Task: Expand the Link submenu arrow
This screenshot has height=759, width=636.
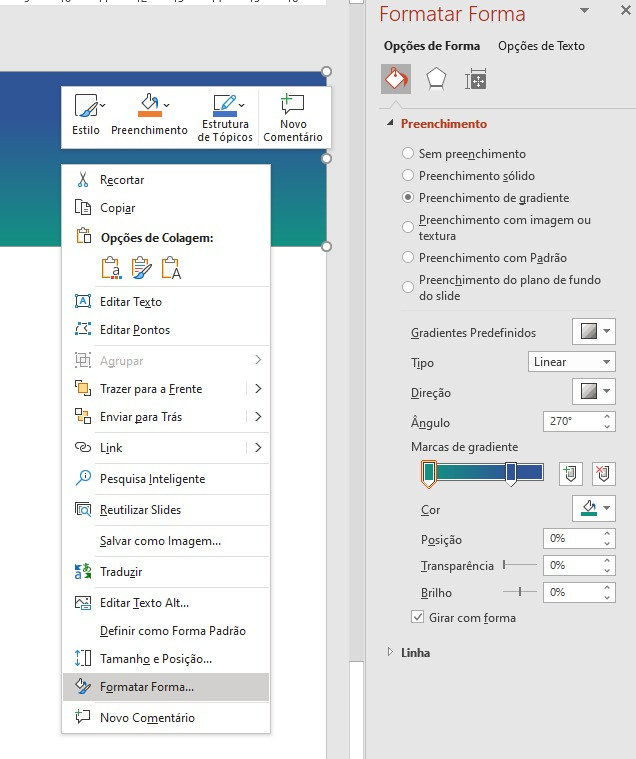Action: (258, 448)
